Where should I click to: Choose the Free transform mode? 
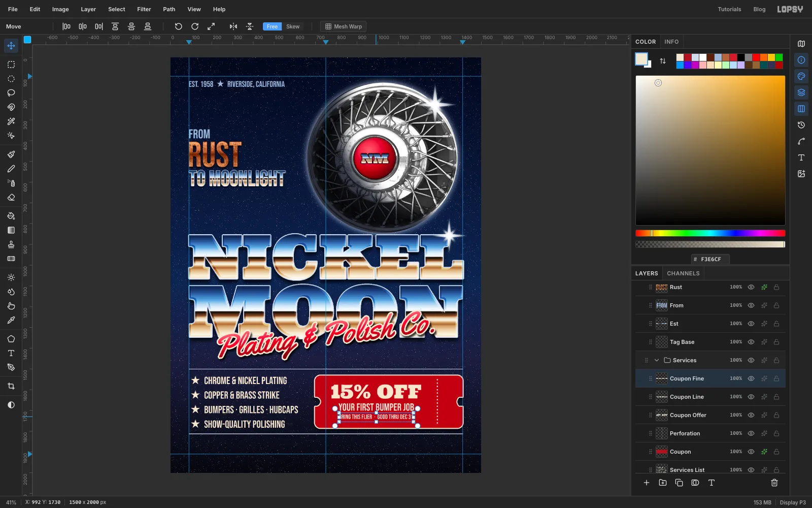point(272,26)
